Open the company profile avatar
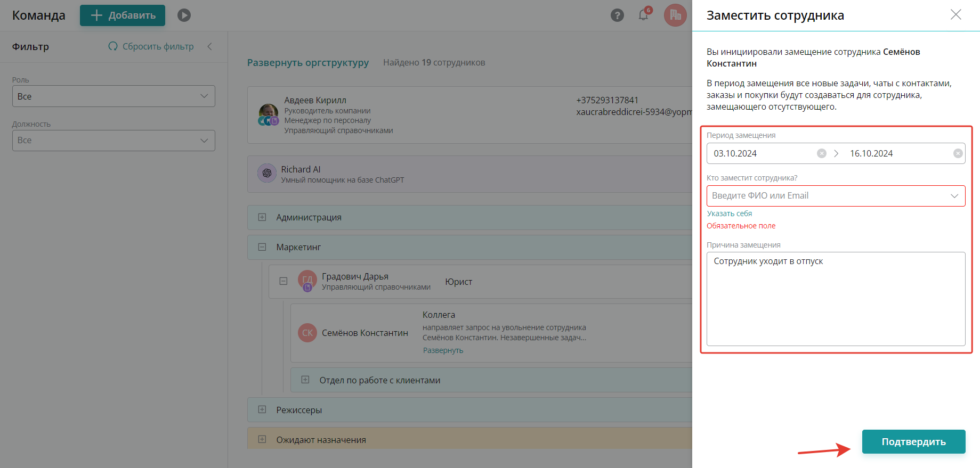This screenshot has height=468, width=980. (675, 15)
